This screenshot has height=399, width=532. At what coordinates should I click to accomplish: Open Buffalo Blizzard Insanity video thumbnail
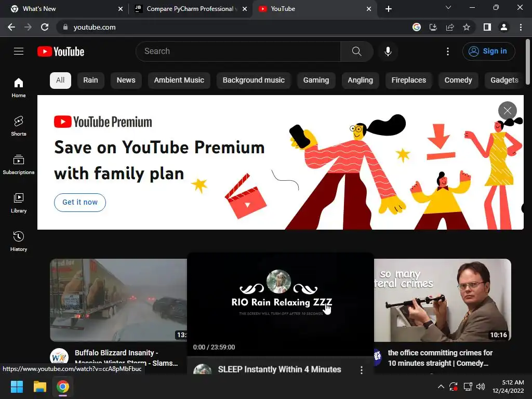[118, 300]
